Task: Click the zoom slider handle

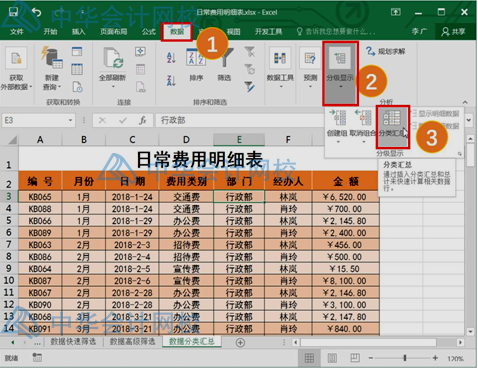Action: (405, 358)
